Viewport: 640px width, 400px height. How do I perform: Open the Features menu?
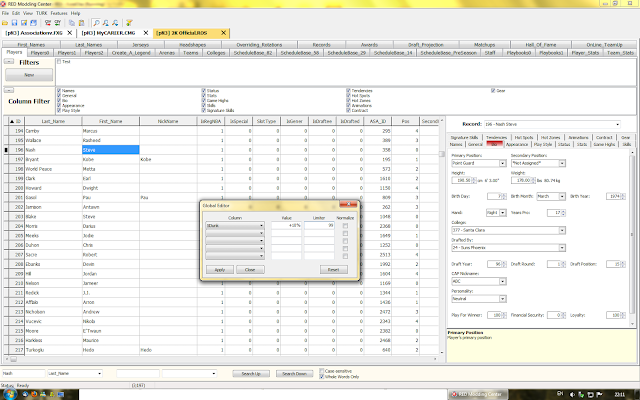[59, 13]
